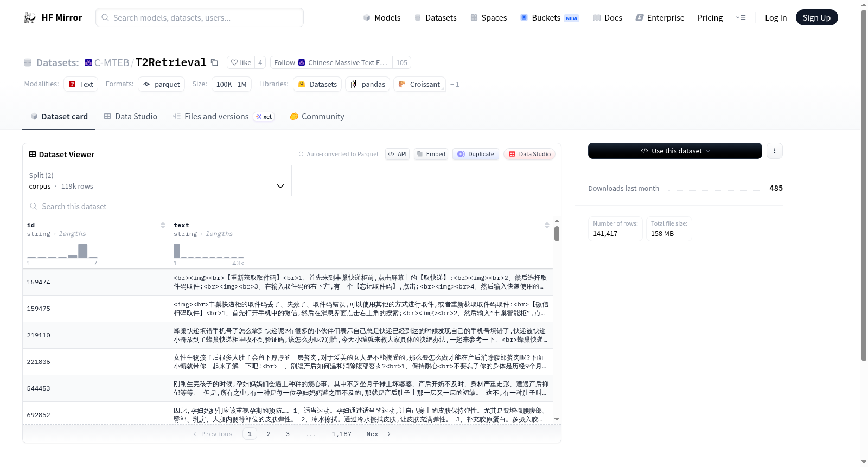Follow Chinese Massive Text Embedding organization

pos(331,62)
